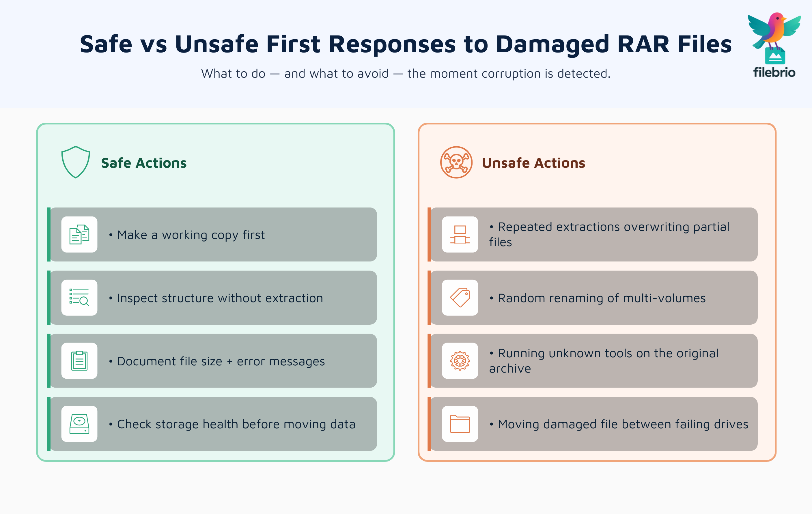This screenshot has width=812, height=514.
Task: Click the Moving damaged file between failing drives card
Action: 593,424
